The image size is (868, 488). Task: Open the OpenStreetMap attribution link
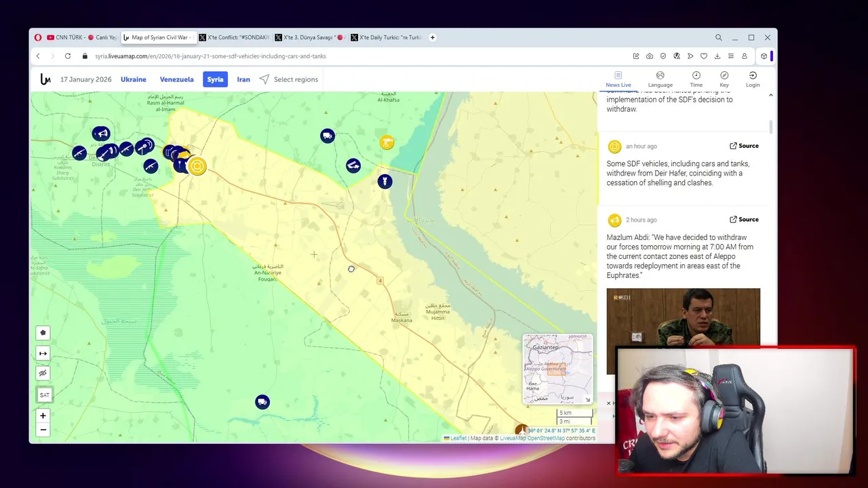coord(547,439)
